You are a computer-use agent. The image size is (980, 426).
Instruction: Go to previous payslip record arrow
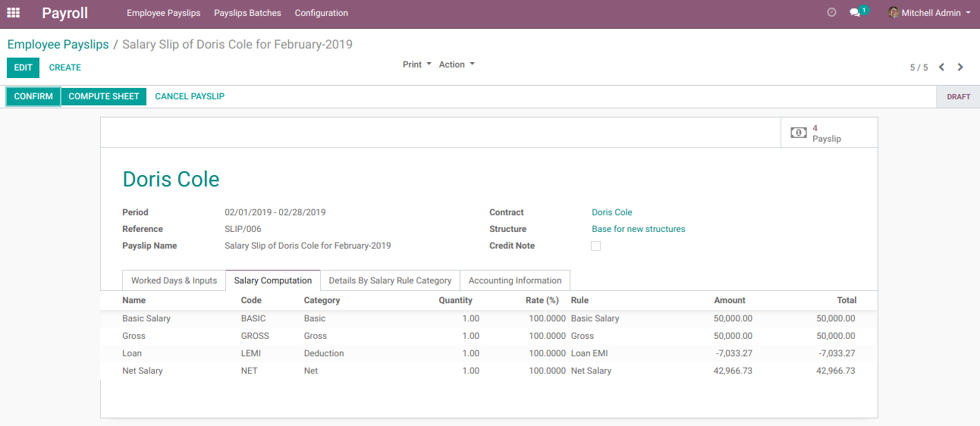click(941, 67)
